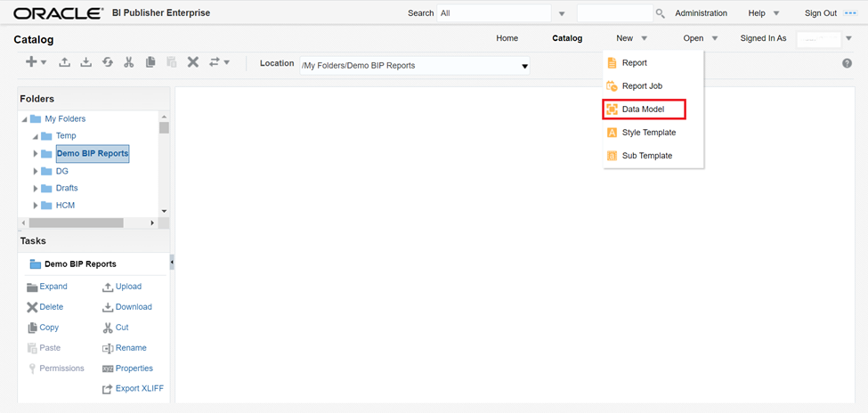
Task: Click the Report Job calendar icon
Action: (x=612, y=85)
